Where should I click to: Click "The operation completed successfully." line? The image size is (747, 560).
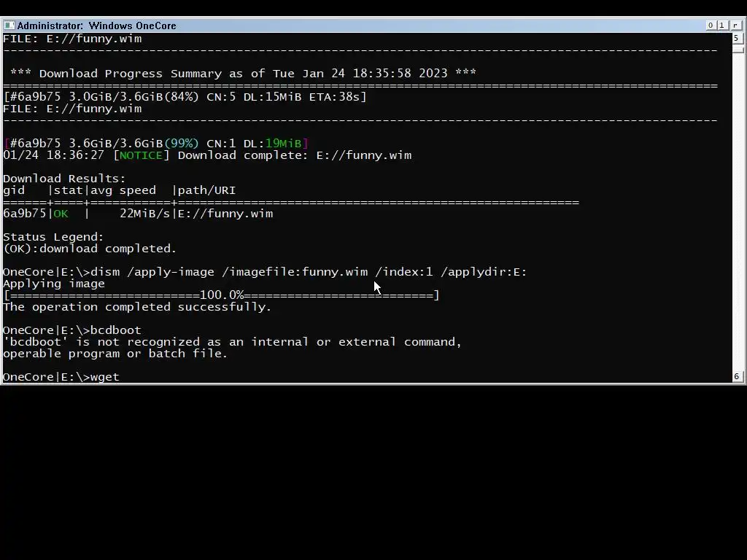click(137, 307)
